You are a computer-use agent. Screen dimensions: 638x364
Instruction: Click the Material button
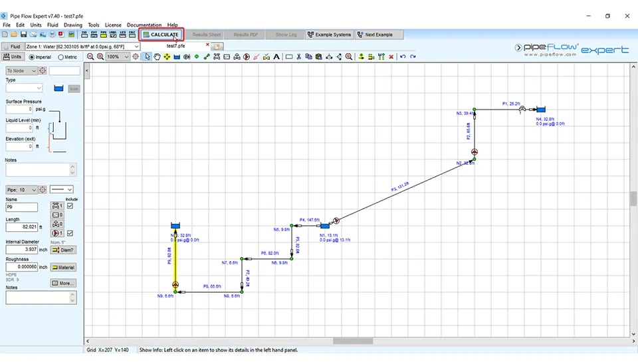coord(63,267)
